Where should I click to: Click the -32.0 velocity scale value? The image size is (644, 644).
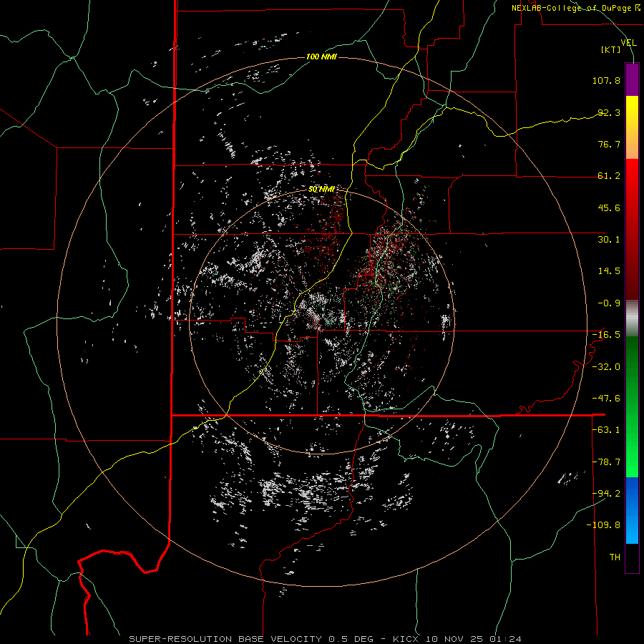click(606, 367)
